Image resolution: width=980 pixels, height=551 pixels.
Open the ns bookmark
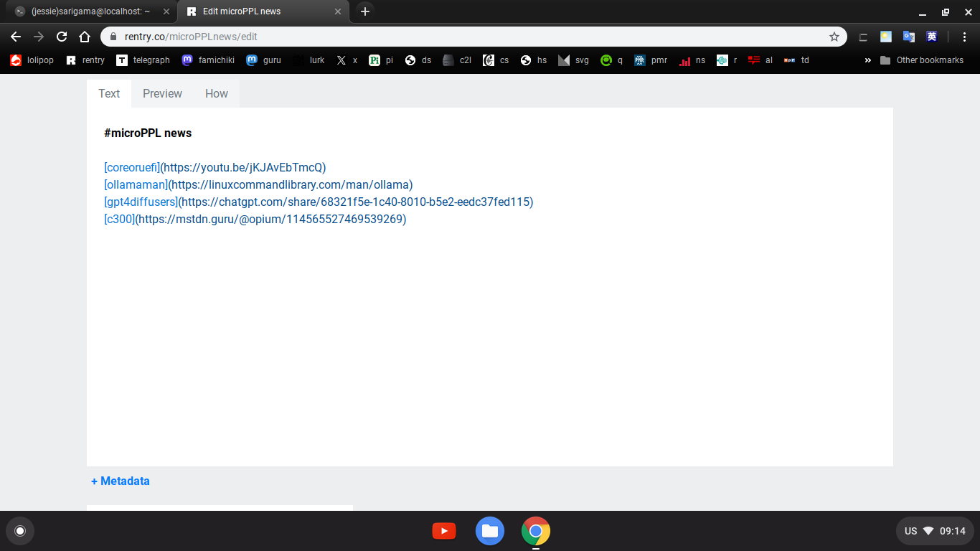692,60
